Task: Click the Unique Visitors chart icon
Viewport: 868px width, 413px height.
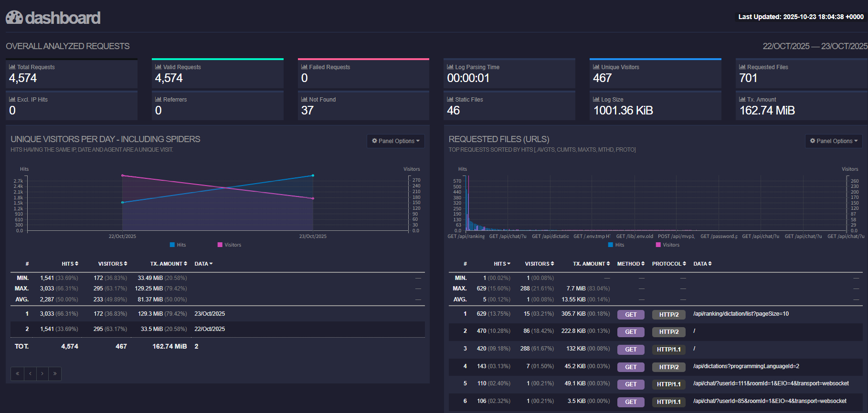Action: click(x=596, y=67)
